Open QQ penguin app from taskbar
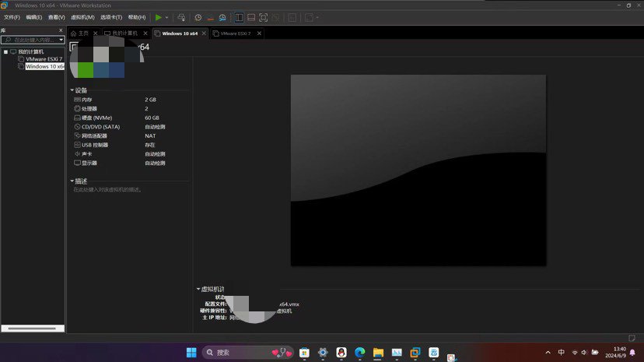 (x=341, y=353)
